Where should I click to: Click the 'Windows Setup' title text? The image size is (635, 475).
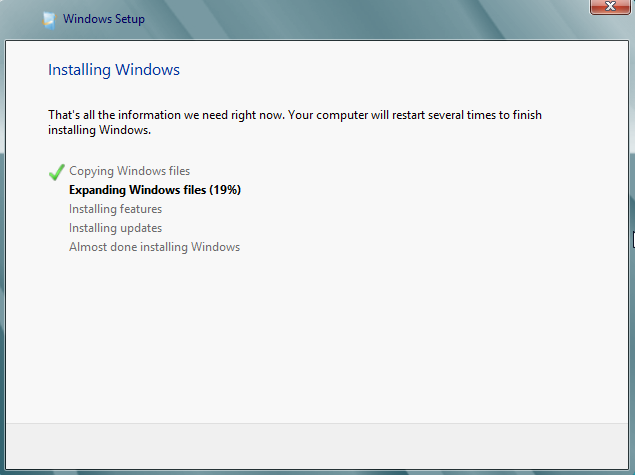coord(104,19)
